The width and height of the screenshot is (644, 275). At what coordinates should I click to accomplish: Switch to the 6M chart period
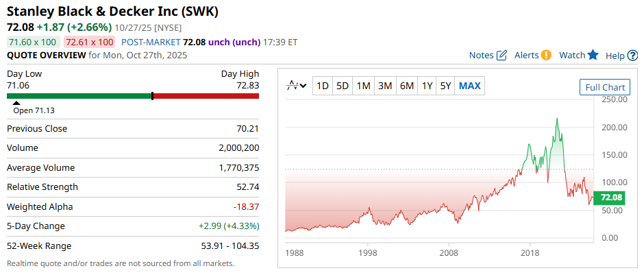coord(407,86)
